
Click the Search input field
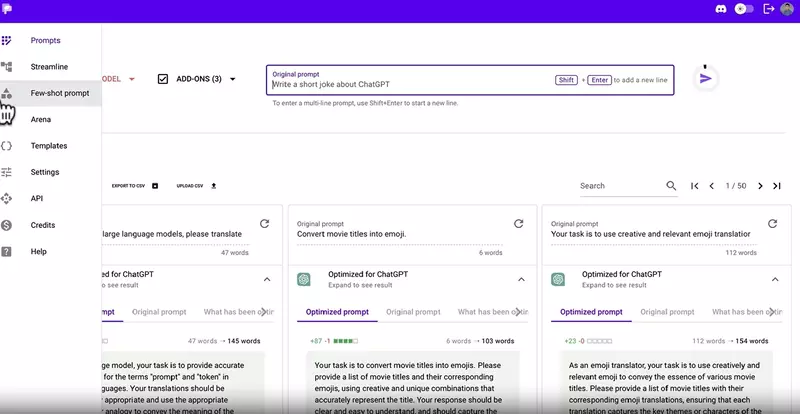pos(621,186)
